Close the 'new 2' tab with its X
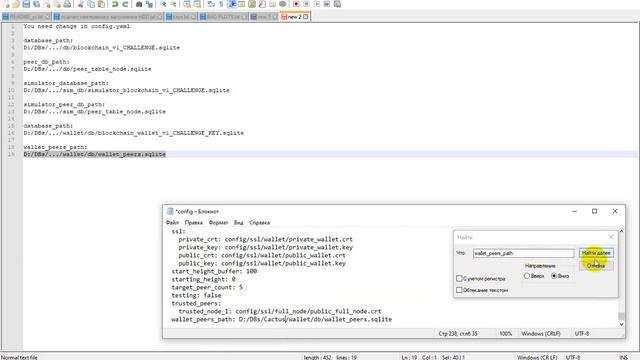Image resolution: width=640 pixels, height=360 pixels. tap(306, 17)
